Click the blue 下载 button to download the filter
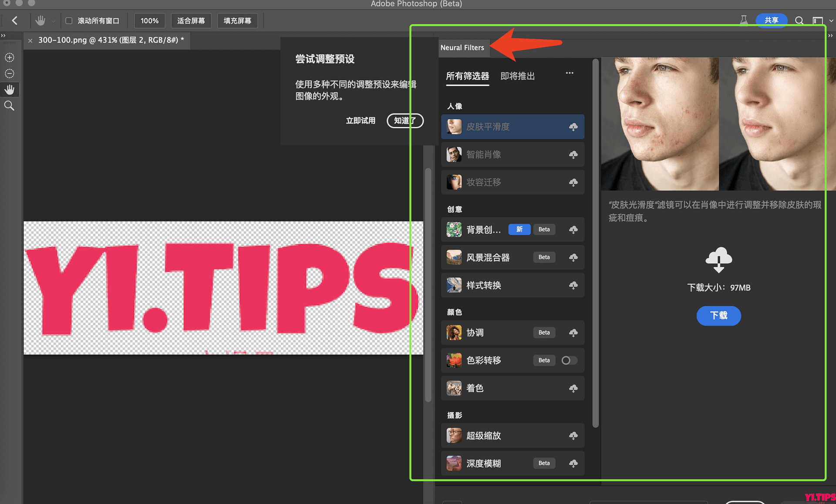The height and width of the screenshot is (504, 836). pos(718,316)
